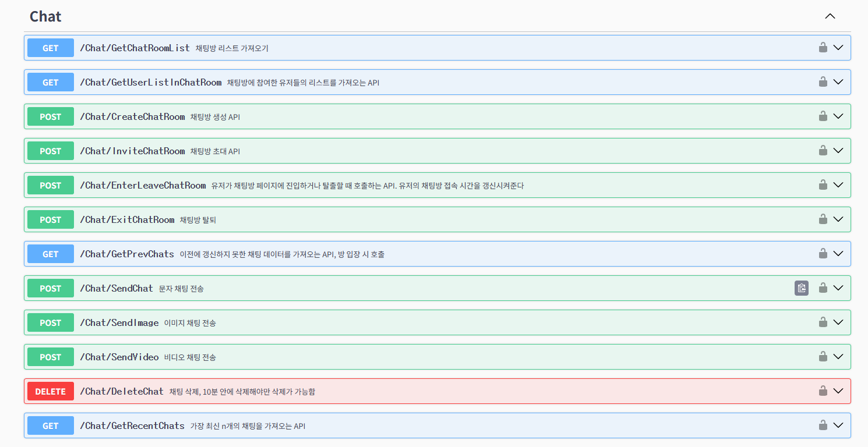Expand ExitChatRoom with its chevron
Screen dimensions: 868x447
tap(838, 219)
